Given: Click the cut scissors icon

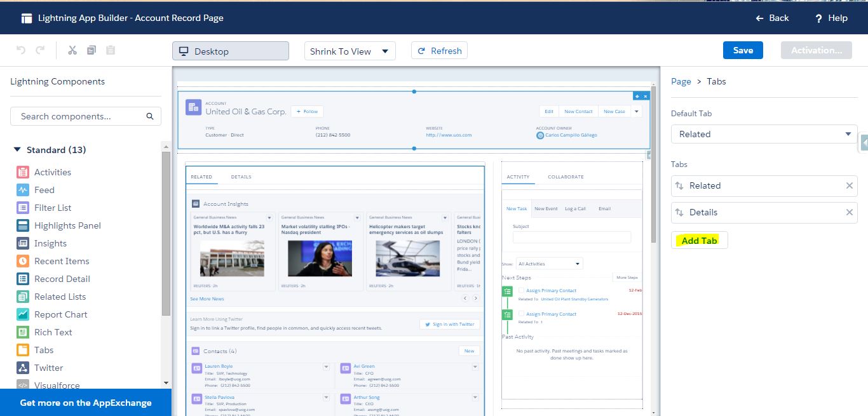Looking at the screenshot, I should [72, 50].
